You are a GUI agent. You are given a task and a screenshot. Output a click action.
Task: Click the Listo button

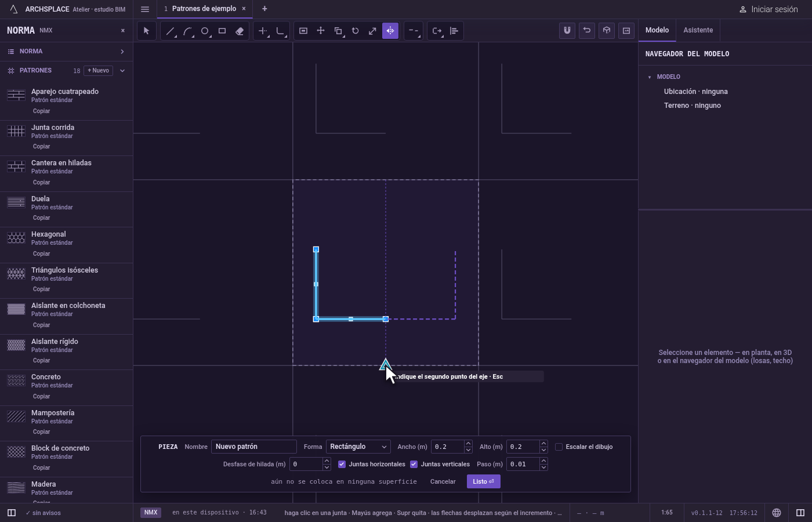pyautogui.click(x=483, y=481)
